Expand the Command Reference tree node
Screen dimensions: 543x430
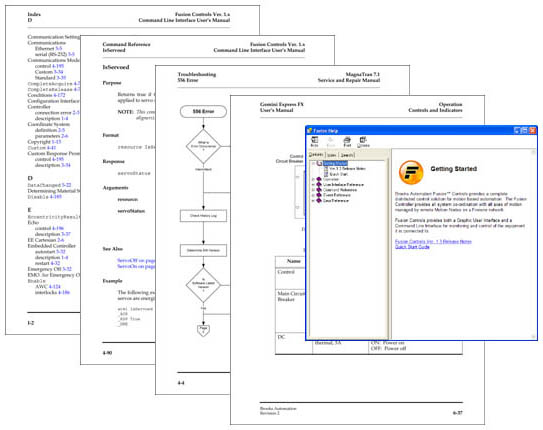313,190
